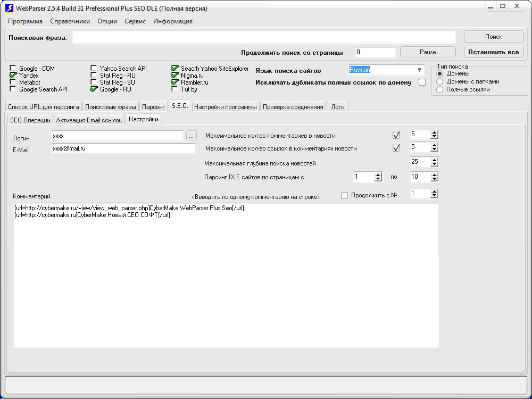
Task: Uncheck the Nigma.ru checkbox
Action: pos(174,75)
